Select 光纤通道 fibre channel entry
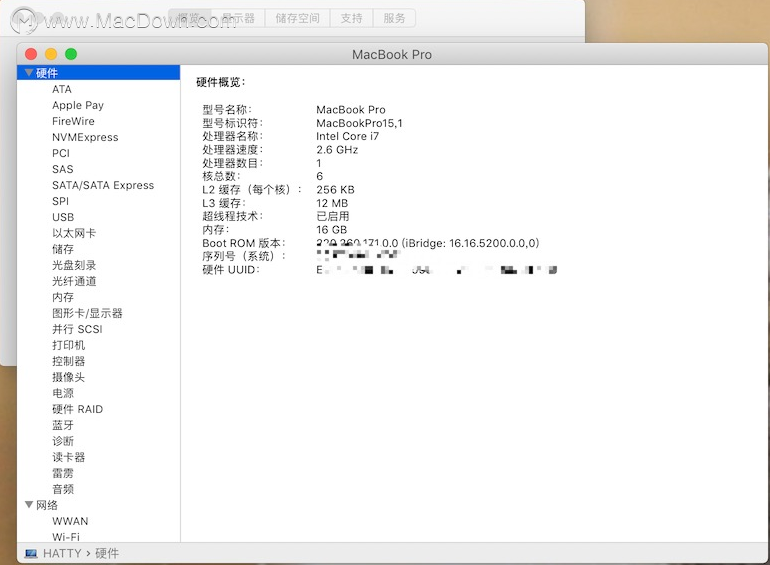The image size is (770, 565). pos(74,281)
